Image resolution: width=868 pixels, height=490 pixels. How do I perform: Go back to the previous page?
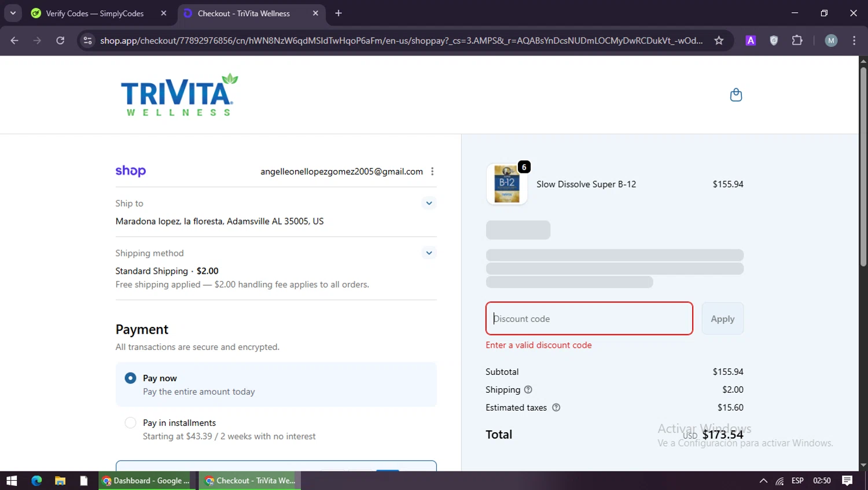(14, 40)
